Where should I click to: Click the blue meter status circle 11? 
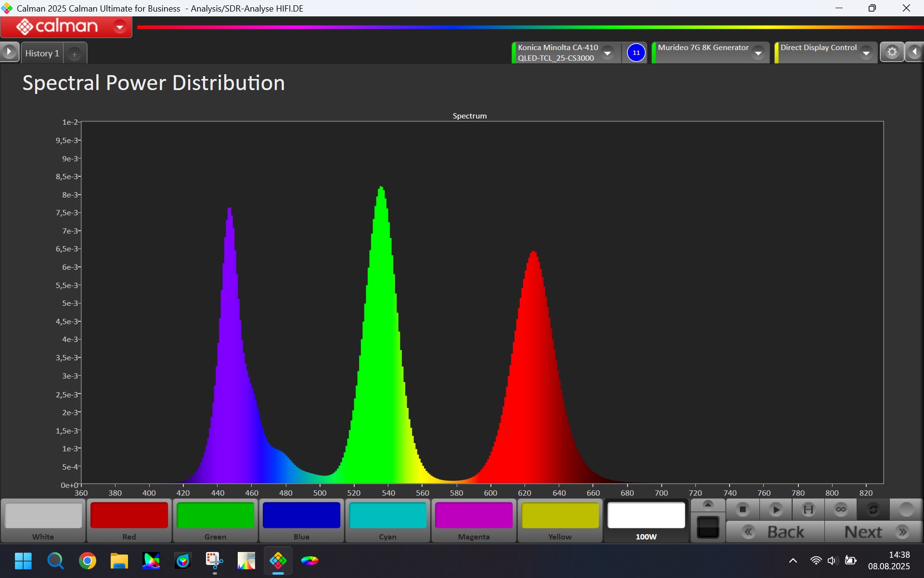636,53
